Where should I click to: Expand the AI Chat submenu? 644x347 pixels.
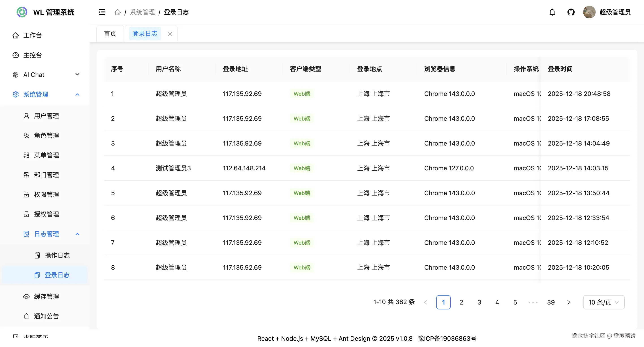click(x=77, y=74)
